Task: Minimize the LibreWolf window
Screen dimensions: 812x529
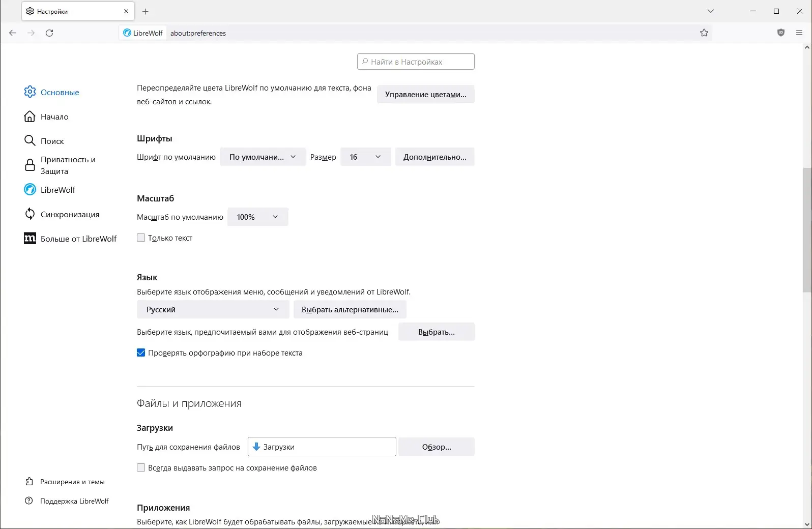Action: 753,11
